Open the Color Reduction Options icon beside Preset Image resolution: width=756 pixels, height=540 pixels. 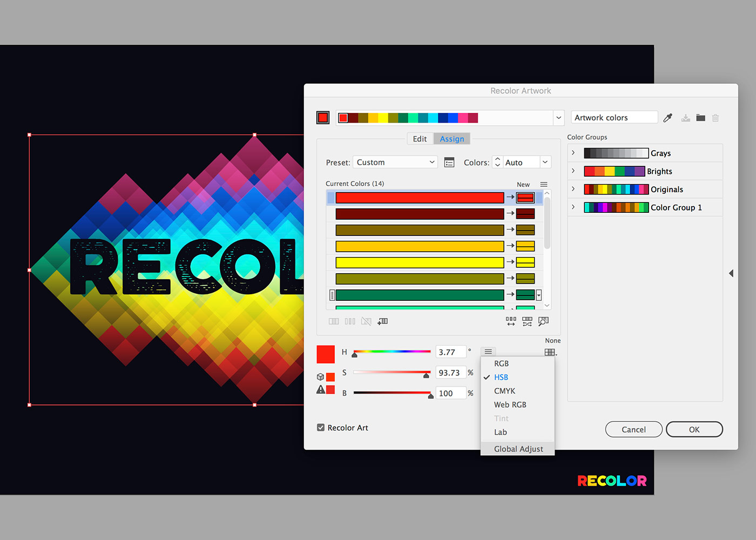tap(449, 163)
